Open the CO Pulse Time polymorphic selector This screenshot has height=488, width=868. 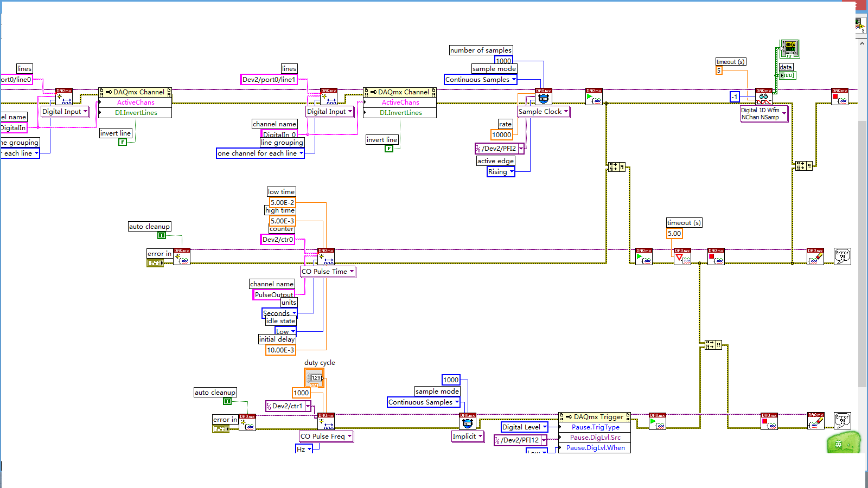pos(328,272)
